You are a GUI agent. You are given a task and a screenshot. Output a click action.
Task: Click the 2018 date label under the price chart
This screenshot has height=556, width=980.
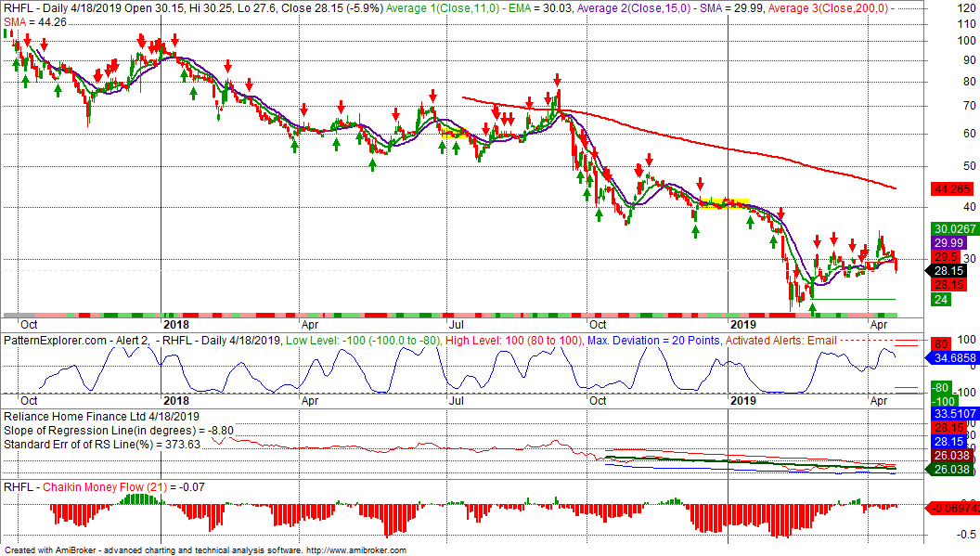[x=176, y=325]
